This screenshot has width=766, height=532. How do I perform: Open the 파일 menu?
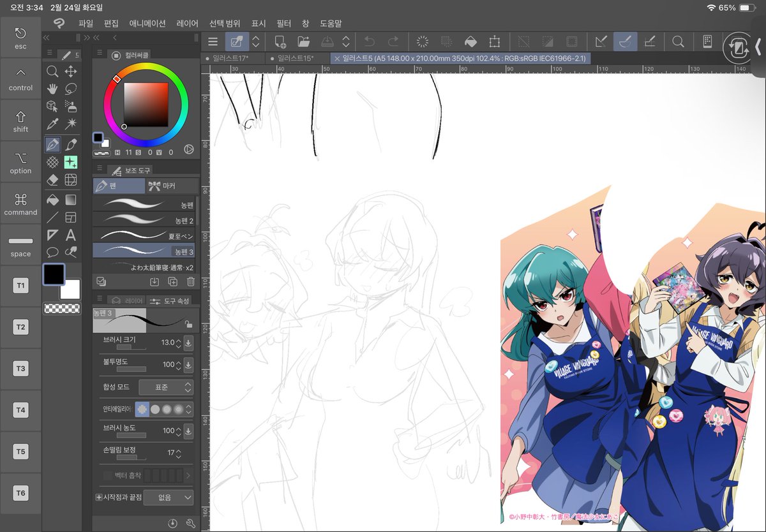click(x=86, y=24)
